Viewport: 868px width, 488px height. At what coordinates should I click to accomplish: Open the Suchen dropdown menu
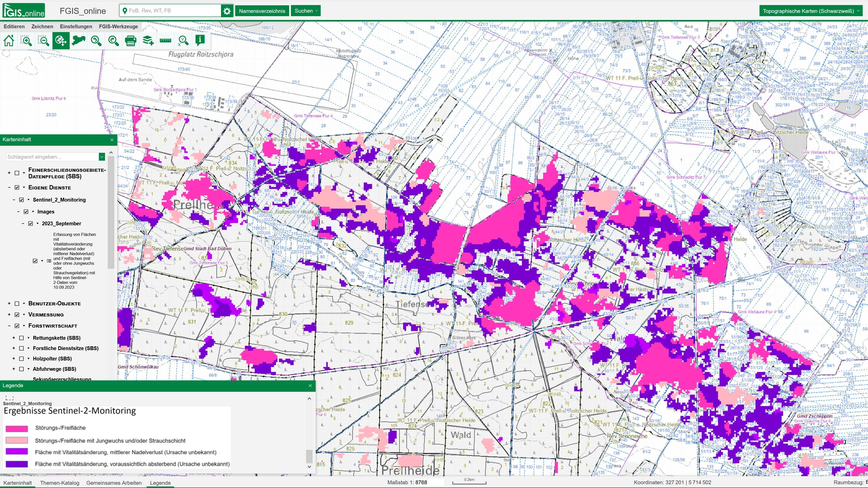tap(306, 11)
